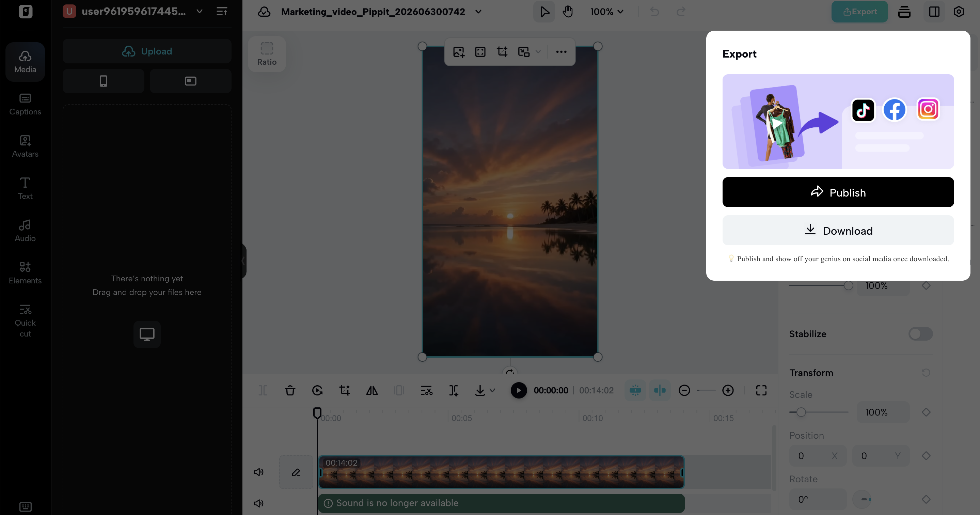Open the Captions panel

tap(25, 104)
